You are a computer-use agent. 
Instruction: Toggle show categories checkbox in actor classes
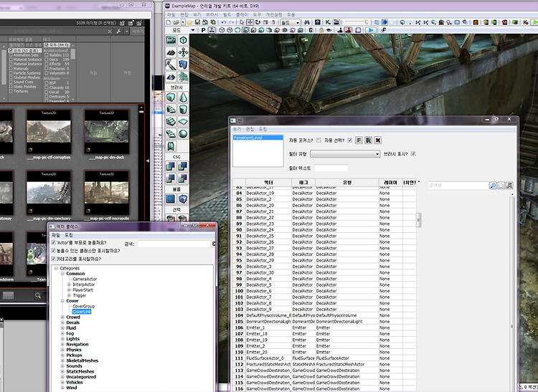click(53, 259)
